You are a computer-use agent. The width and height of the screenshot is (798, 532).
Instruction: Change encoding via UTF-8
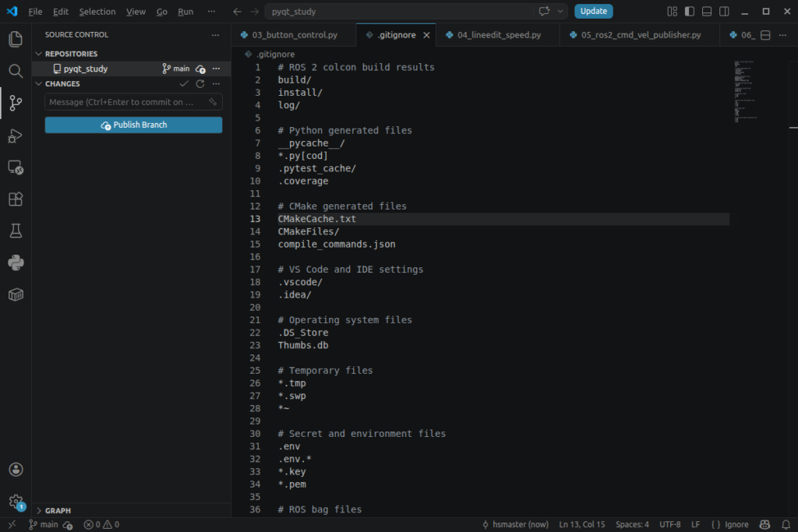pos(669,524)
